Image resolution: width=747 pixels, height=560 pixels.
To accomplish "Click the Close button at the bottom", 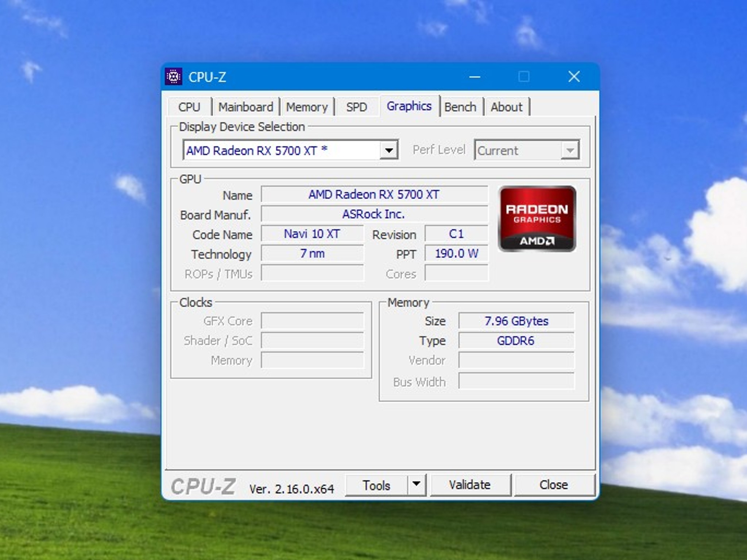I will click(554, 485).
